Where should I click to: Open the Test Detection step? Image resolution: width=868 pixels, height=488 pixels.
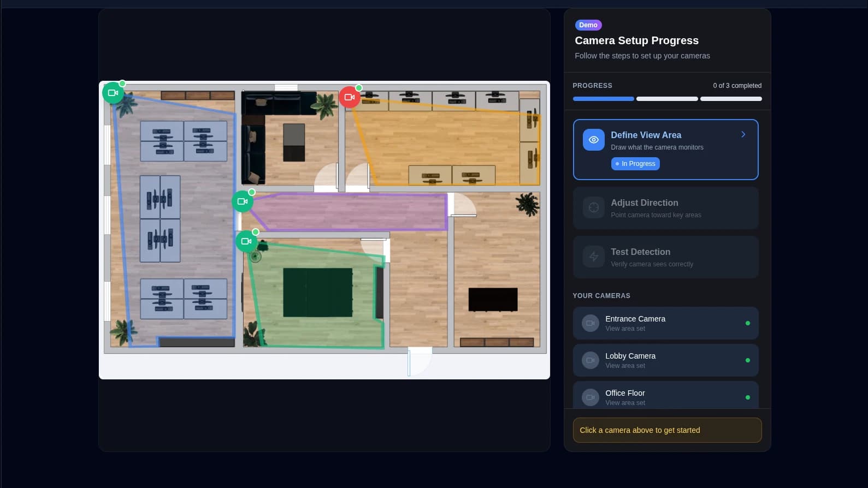click(665, 257)
